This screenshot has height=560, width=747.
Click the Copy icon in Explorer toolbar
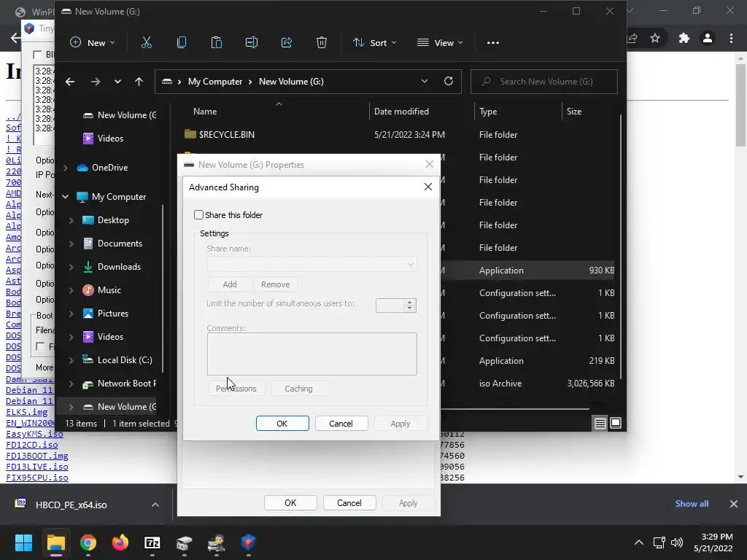[x=182, y=42]
